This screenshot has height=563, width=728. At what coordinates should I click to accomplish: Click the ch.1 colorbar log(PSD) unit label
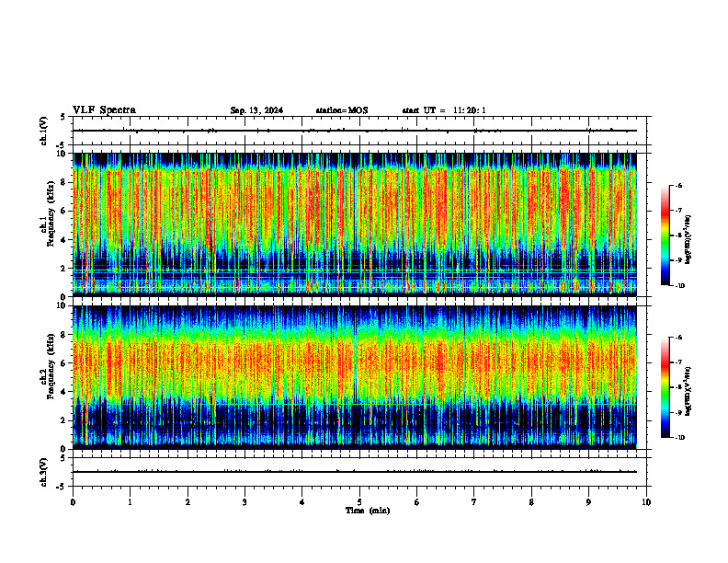point(688,239)
